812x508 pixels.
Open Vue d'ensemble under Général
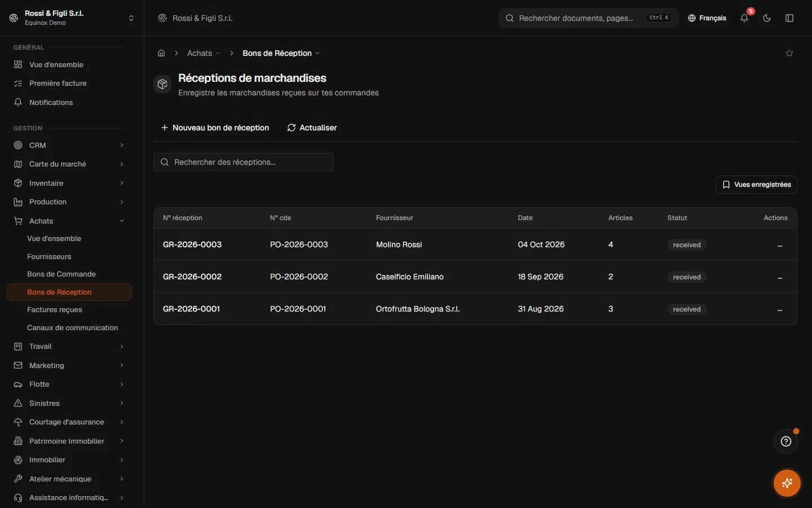point(69,64)
